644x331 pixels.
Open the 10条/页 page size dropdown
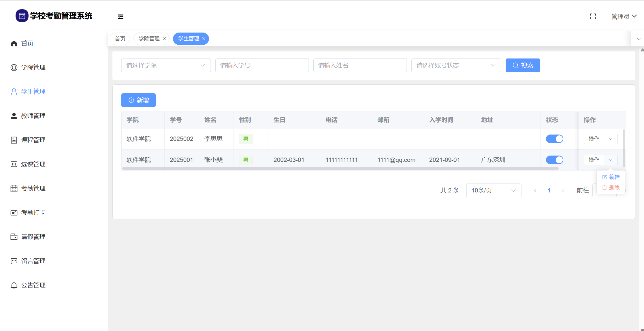click(x=493, y=190)
